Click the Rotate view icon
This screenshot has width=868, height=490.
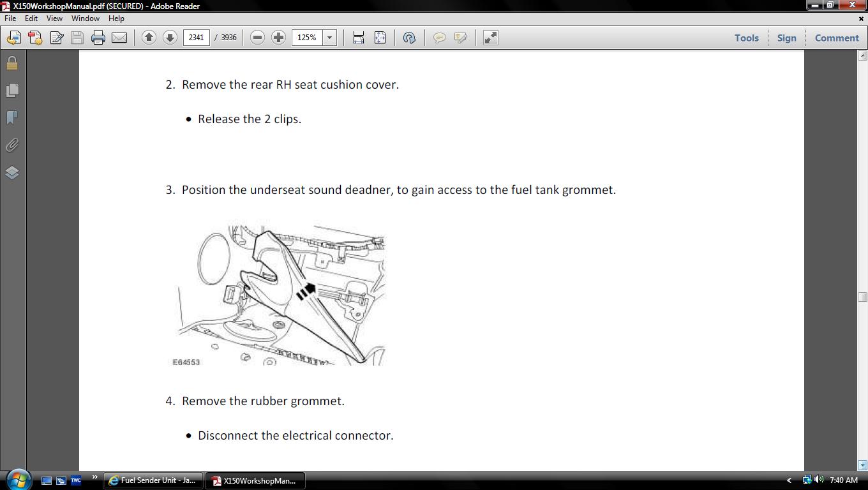click(x=409, y=38)
